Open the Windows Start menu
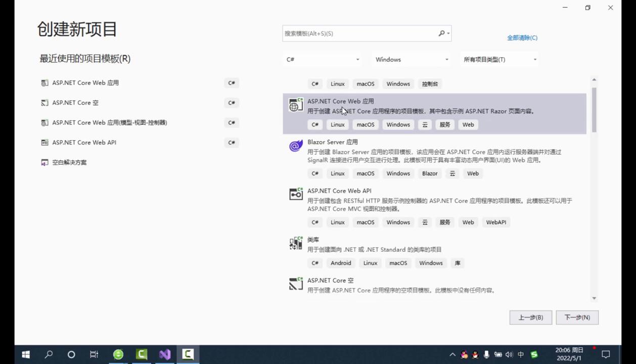This screenshot has height=364, width=636. click(x=25, y=354)
